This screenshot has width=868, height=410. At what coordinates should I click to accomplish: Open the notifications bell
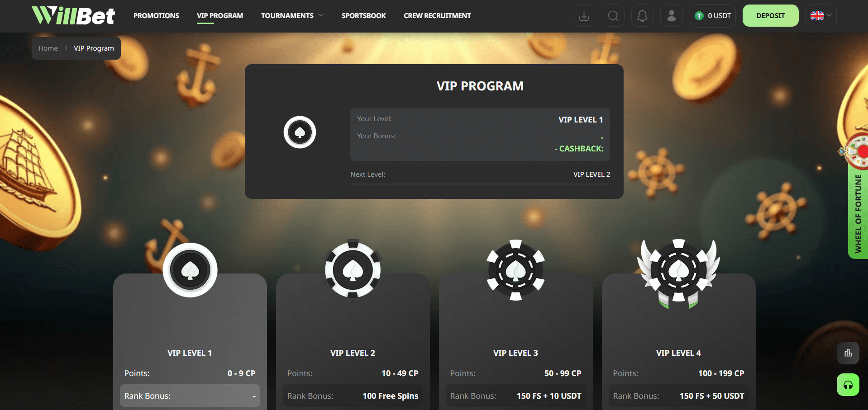click(642, 16)
